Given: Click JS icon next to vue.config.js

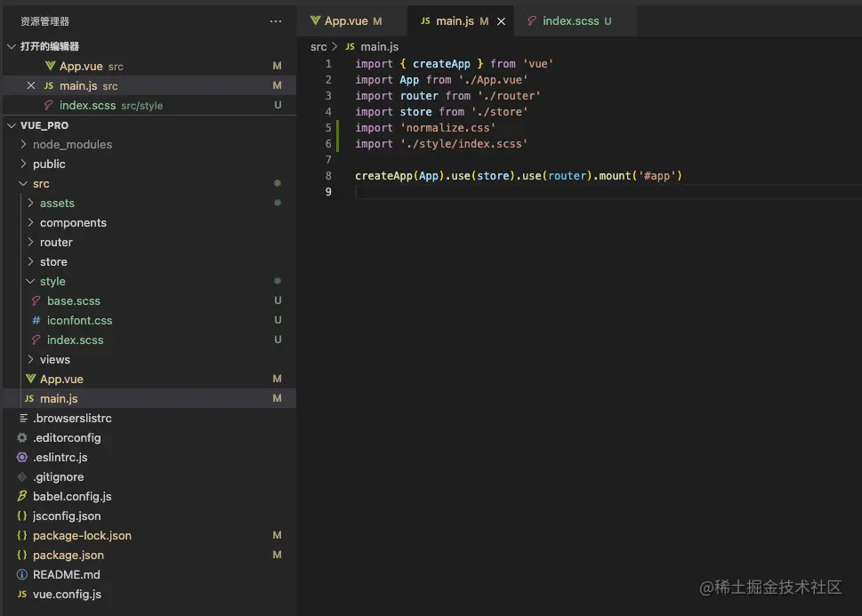Looking at the screenshot, I should tap(22, 594).
